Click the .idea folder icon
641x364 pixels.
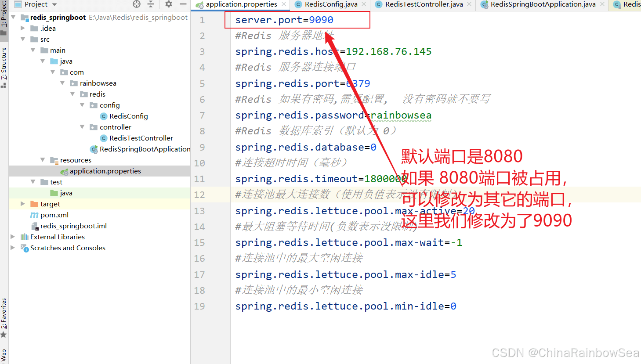coord(34,28)
